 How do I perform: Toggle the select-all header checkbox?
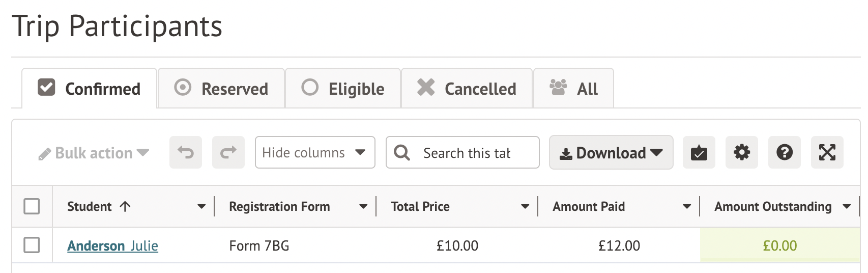32,206
